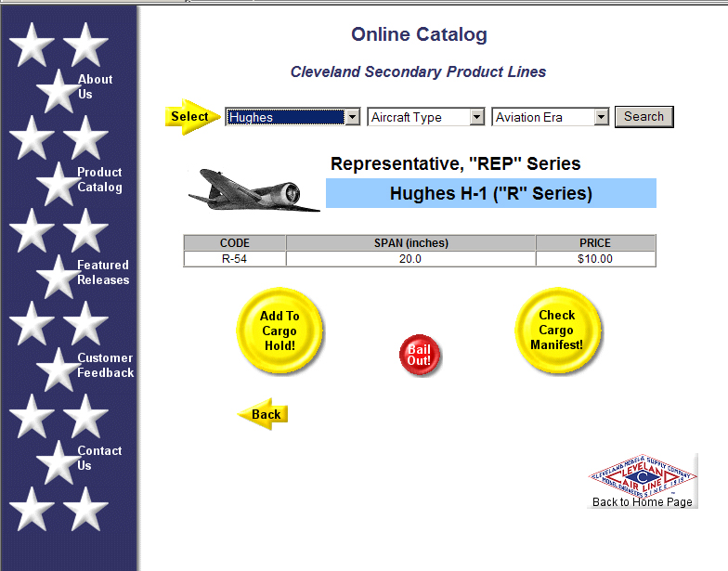Expand the Hughes manufacturer dropdown
This screenshot has height=571, width=728.
[292, 117]
